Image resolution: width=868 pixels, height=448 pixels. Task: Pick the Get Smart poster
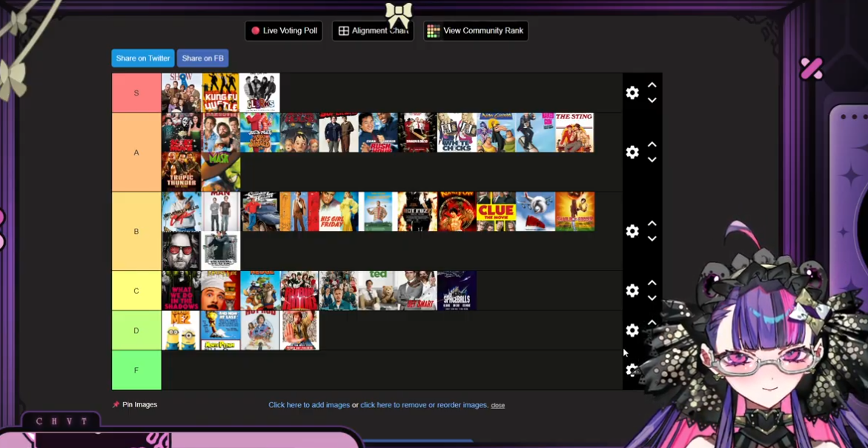[x=417, y=290]
